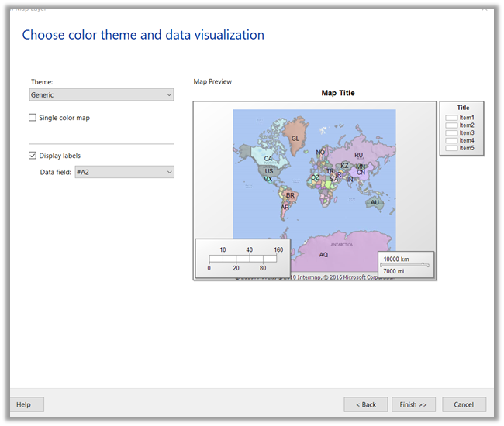Click Canada (CA) on the map preview
504x426 pixels.
coord(268,158)
